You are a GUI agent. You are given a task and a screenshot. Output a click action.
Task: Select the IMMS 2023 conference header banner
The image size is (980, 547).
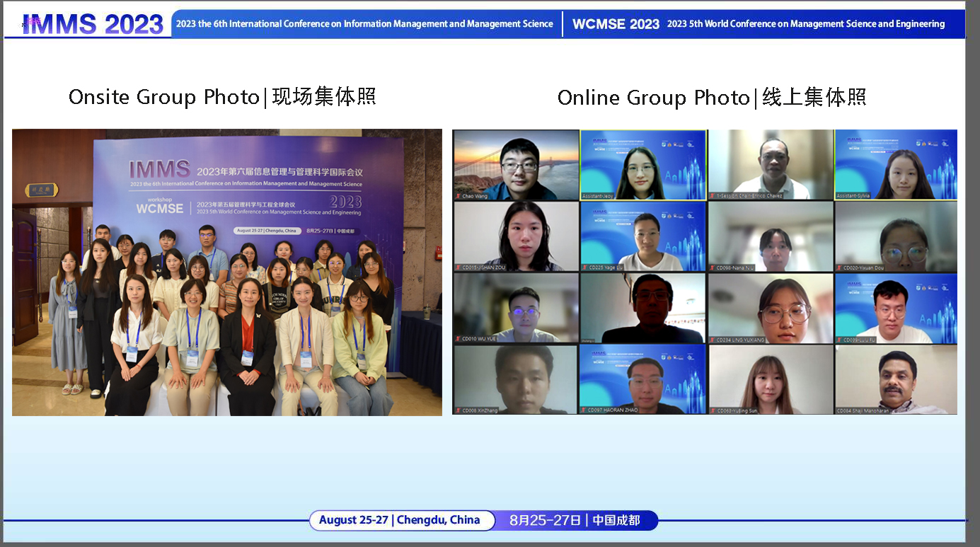[362, 23]
